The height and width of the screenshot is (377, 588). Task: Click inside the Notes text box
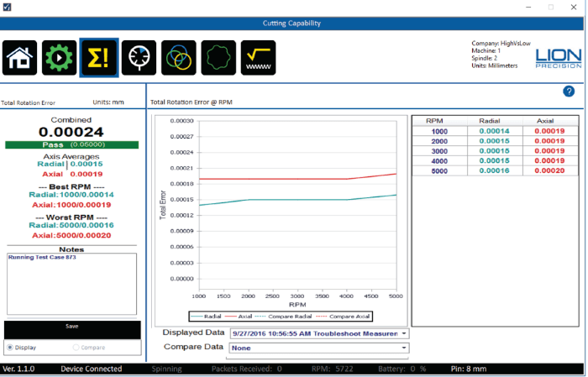pos(71,284)
